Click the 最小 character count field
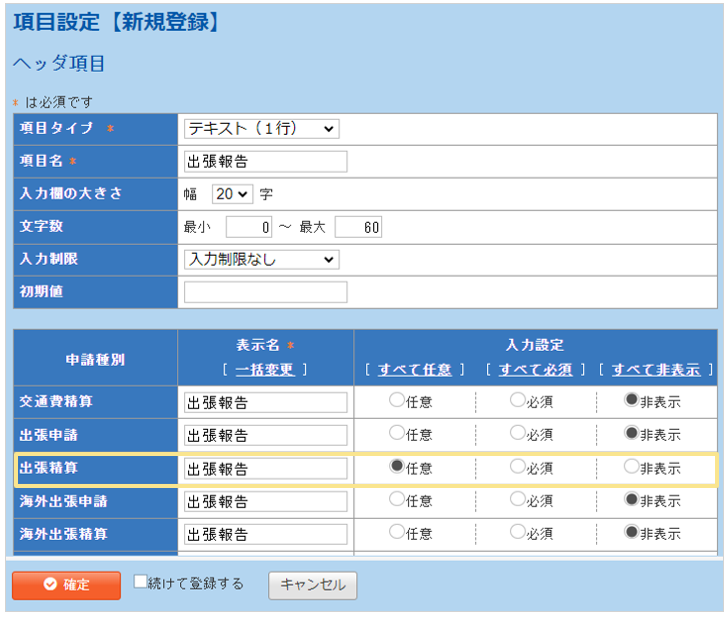 point(249,227)
